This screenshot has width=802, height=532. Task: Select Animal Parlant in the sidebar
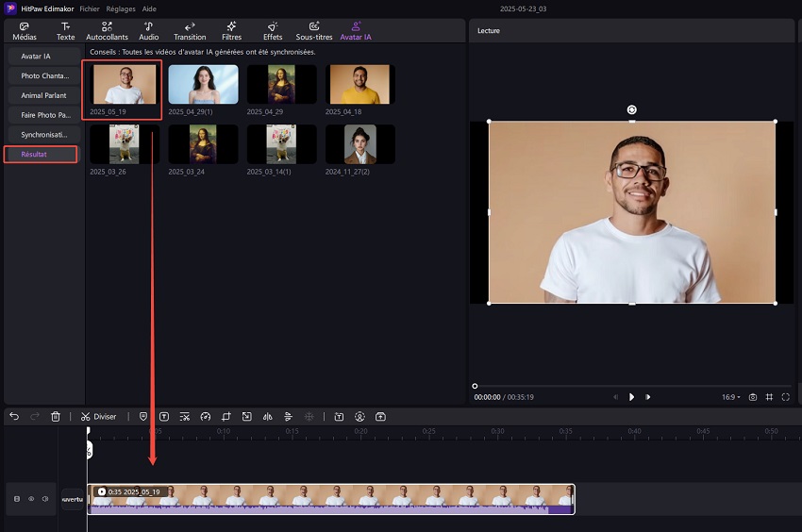(x=43, y=95)
